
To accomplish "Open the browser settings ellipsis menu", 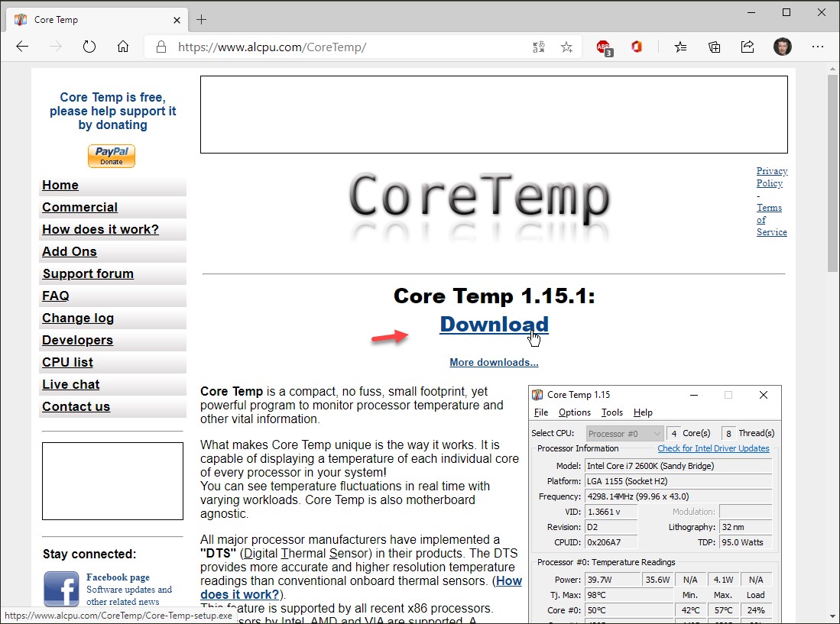I will 818,47.
